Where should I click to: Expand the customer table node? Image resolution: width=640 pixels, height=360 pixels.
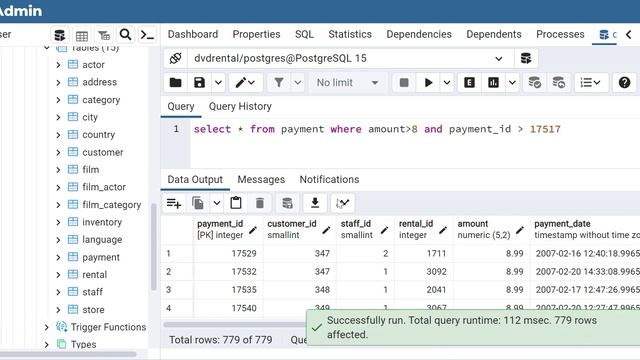[58, 153]
